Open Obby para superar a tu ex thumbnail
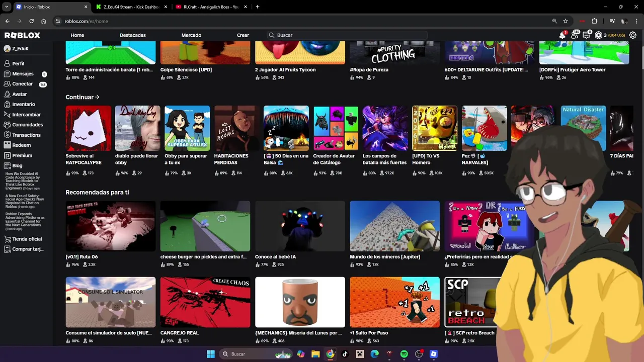This screenshot has width=644, height=362. point(187,128)
